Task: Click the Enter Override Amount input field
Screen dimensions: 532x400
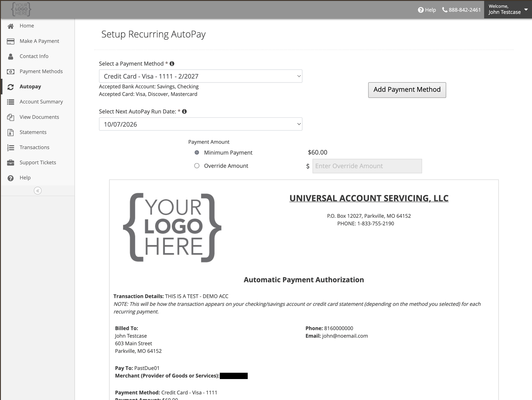Action: coord(367,166)
